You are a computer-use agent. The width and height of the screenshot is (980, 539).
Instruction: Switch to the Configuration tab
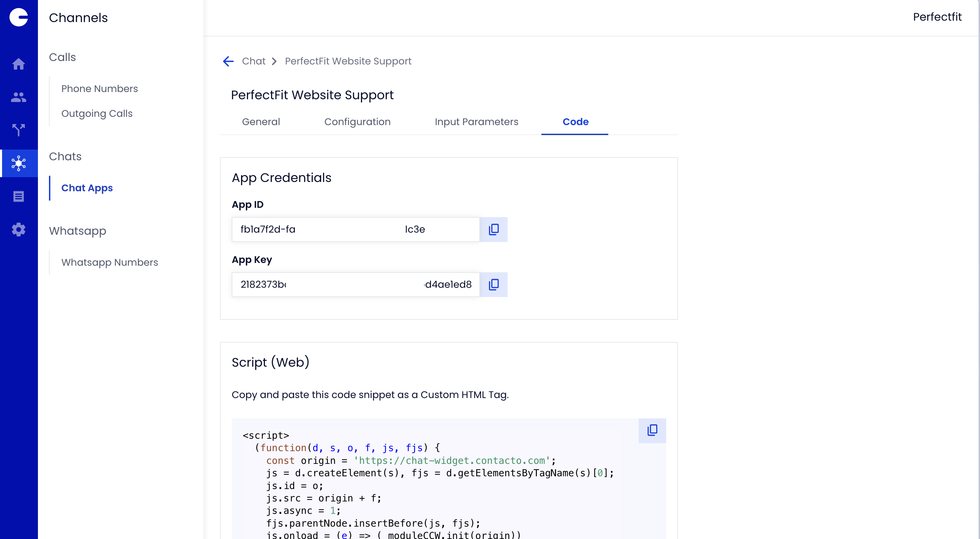357,122
